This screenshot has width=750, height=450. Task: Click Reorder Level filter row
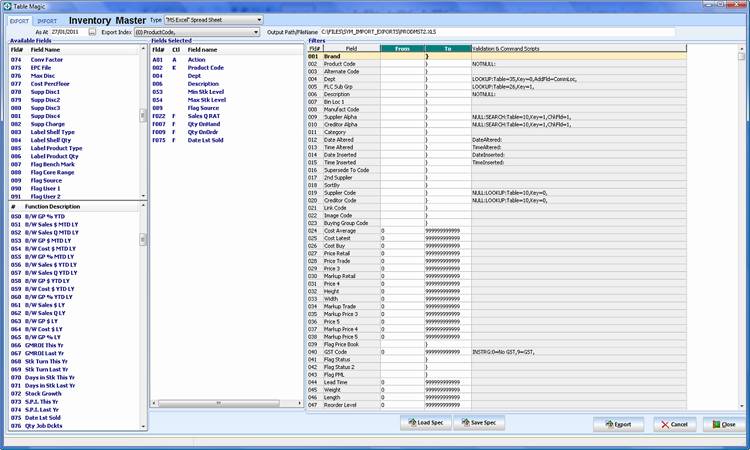pyautogui.click(x=496, y=405)
